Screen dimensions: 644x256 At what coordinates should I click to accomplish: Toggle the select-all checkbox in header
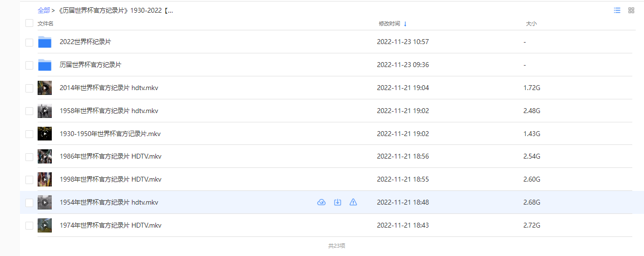[29, 23]
